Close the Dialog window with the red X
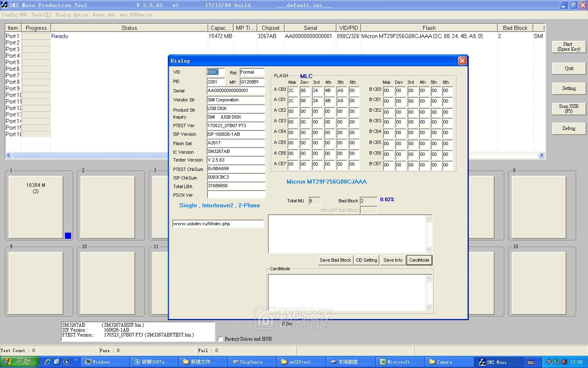This screenshot has width=588, height=368. pyautogui.click(x=462, y=61)
